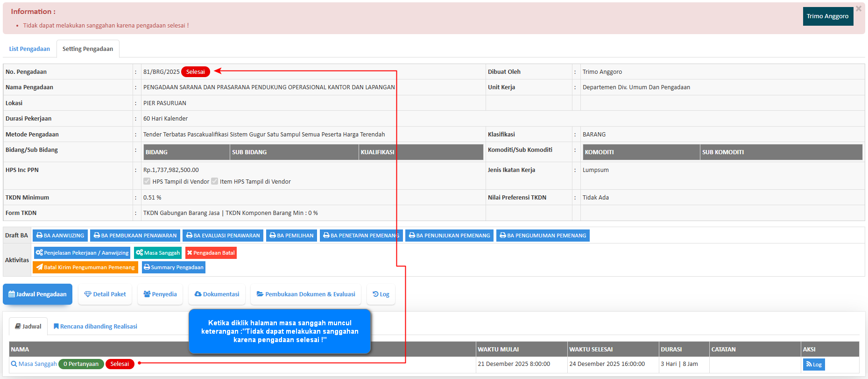Screen dimensions: 868x379
Task: Open the Log for Masa Sanggah row
Action: click(813, 365)
